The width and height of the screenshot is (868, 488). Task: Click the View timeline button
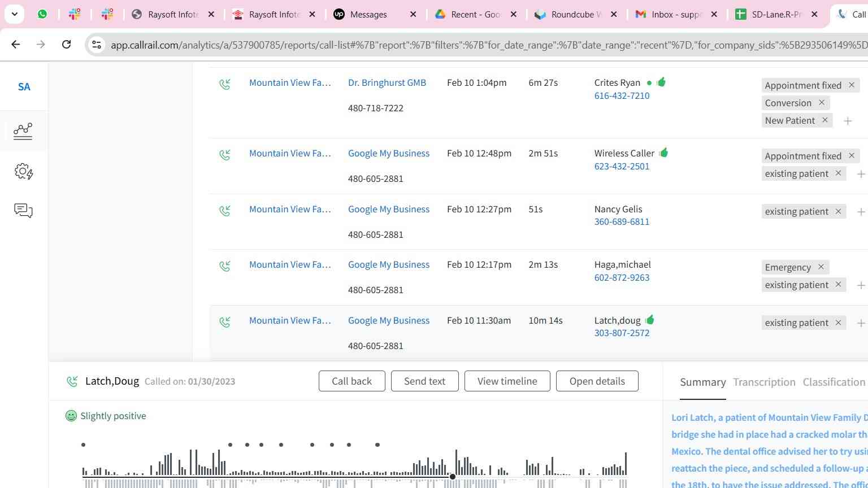click(507, 381)
